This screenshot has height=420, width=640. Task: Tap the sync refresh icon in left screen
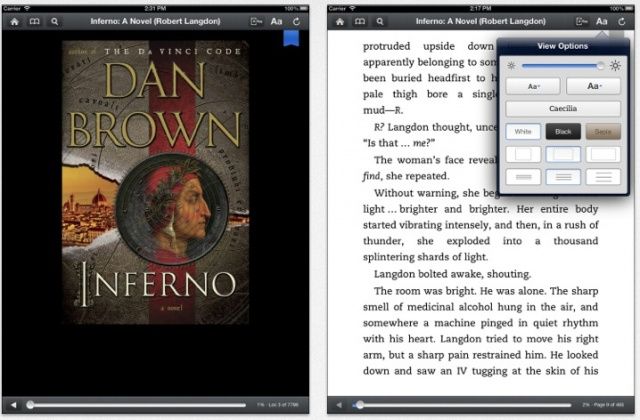[297, 21]
